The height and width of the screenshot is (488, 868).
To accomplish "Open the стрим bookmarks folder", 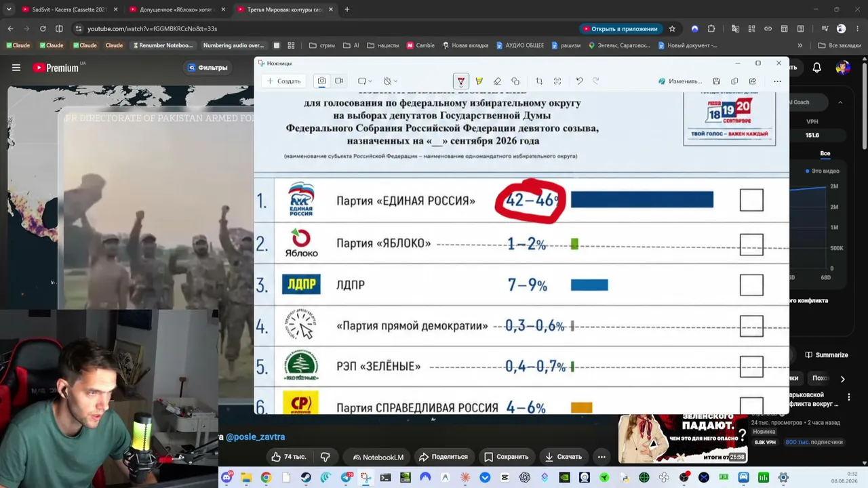I will (322, 45).
